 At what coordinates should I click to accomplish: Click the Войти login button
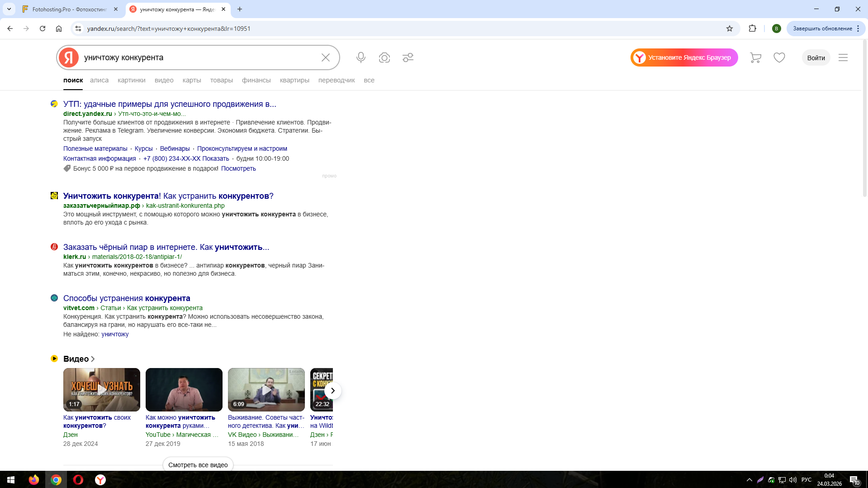[x=816, y=57]
